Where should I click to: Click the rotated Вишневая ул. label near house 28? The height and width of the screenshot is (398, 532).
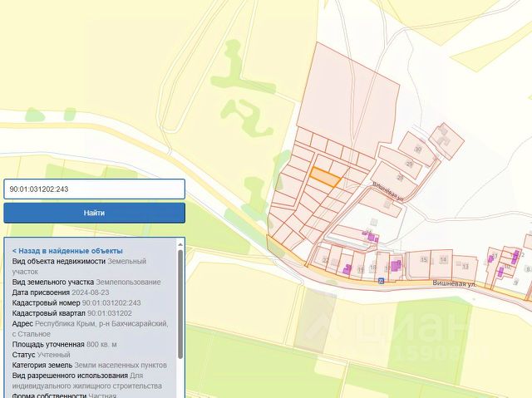[x=388, y=192]
